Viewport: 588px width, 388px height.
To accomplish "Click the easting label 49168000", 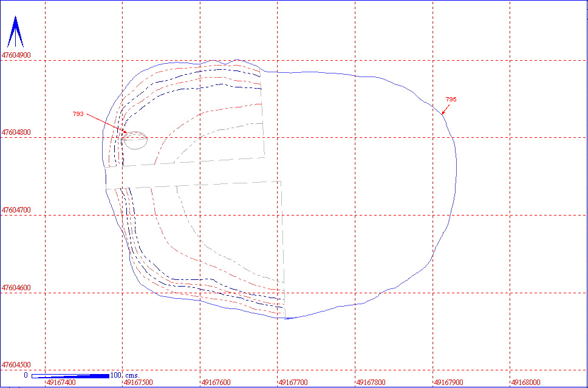I will (526, 383).
